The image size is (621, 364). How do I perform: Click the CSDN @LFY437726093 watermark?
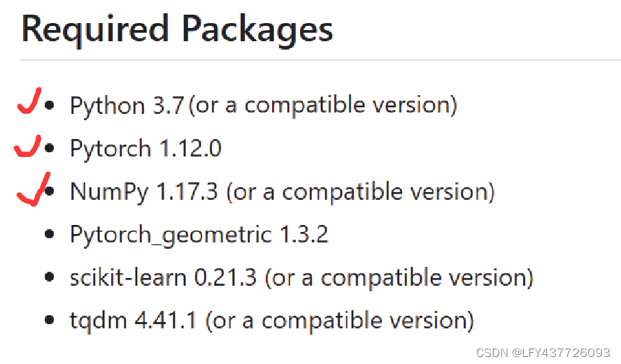[x=543, y=353]
